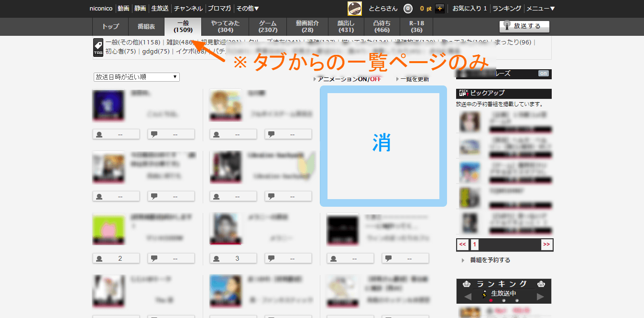Click the 放送する broadcast button

pos(524,26)
